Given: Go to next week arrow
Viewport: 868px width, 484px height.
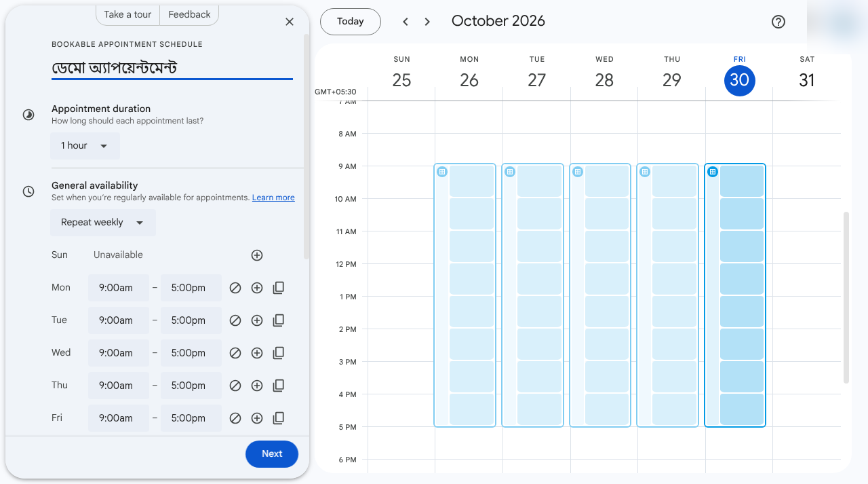Looking at the screenshot, I should pos(427,22).
